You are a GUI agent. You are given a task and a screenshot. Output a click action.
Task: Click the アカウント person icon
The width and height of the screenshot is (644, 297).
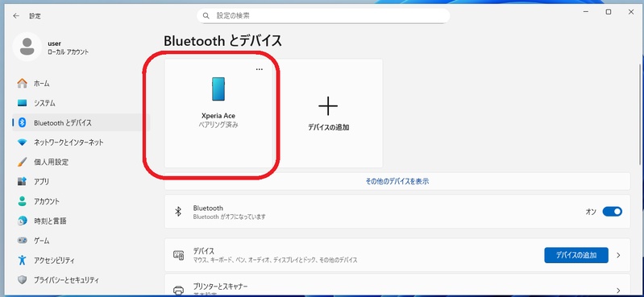[x=23, y=201]
